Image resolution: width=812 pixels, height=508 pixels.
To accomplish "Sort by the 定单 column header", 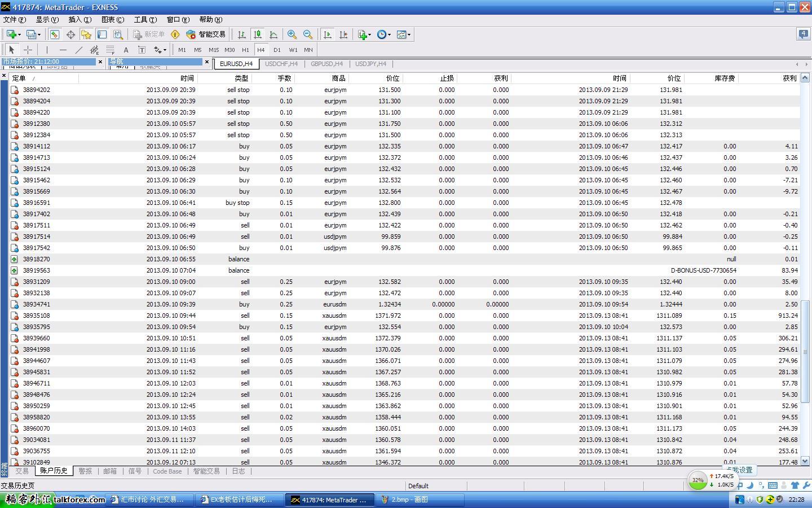I will [44, 78].
